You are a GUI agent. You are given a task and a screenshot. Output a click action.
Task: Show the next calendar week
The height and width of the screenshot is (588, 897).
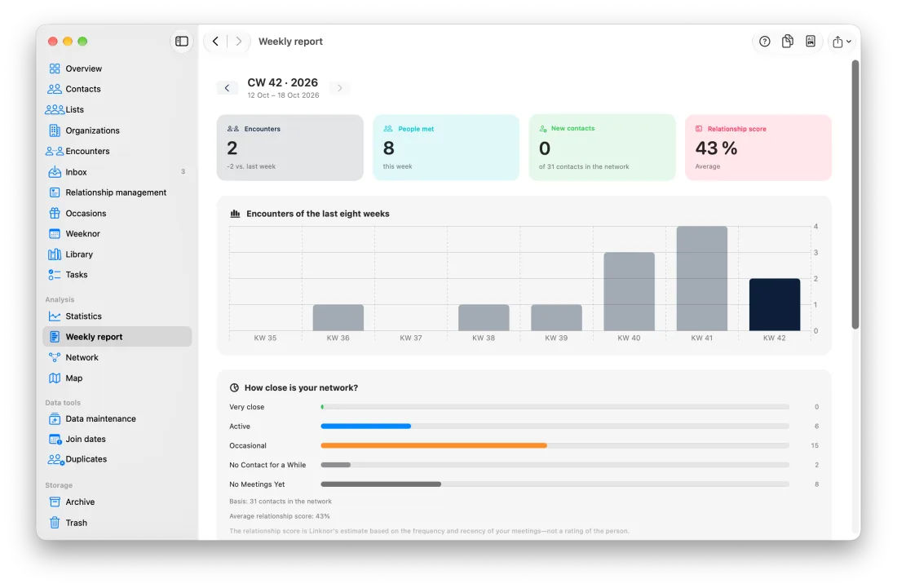340,88
